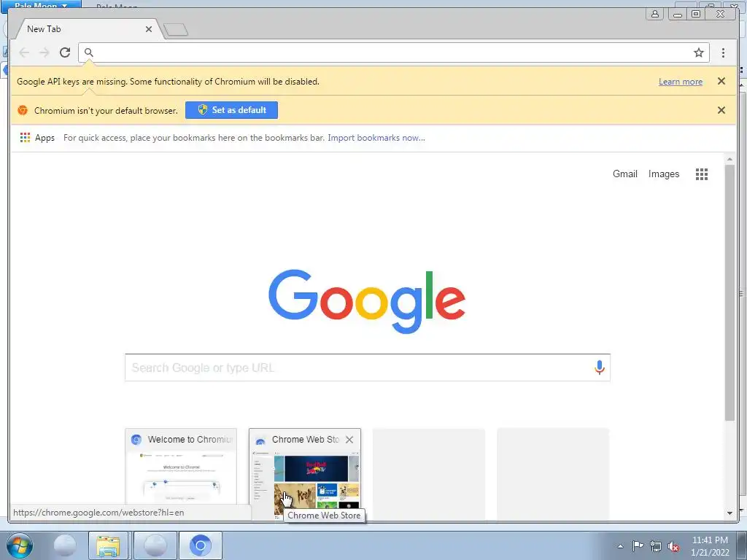Screen dimensions: 747x560
Task: Open the Windows Start menu
Action: [20, 545]
